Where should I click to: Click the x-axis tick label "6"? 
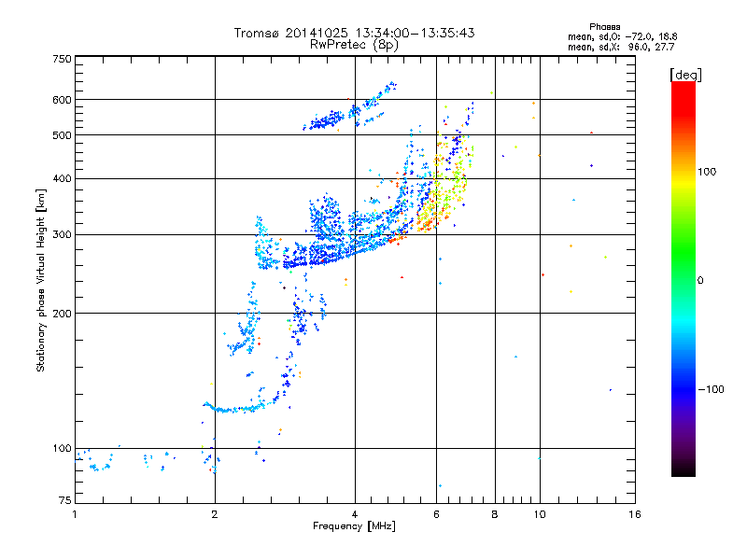tap(436, 514)
